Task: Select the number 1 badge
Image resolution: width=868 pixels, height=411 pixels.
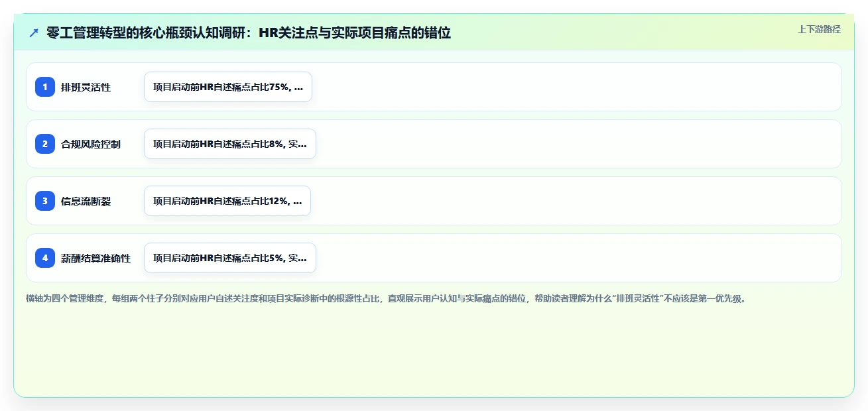Action: pos(45,87)
